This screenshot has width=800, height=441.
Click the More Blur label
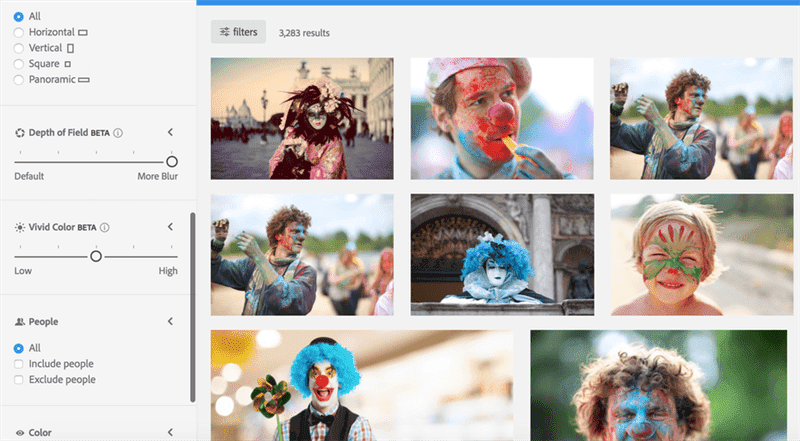[x=157, y=176]
